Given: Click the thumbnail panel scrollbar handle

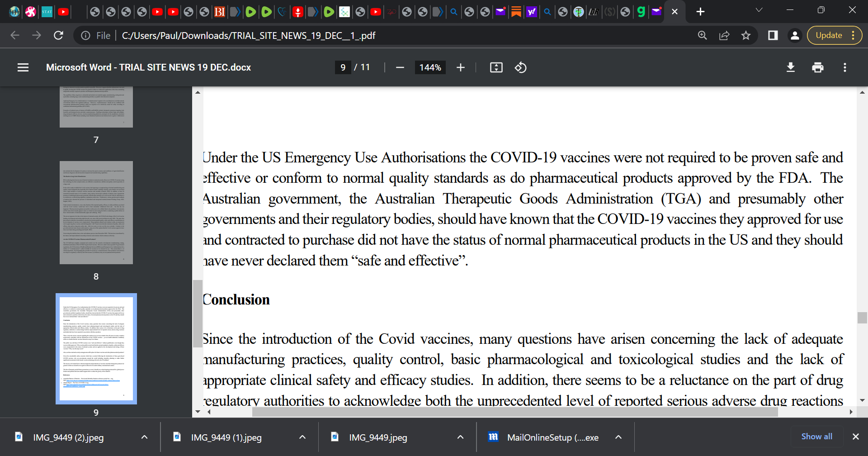Looking at the screenshot, I should [x=198, y=313].
